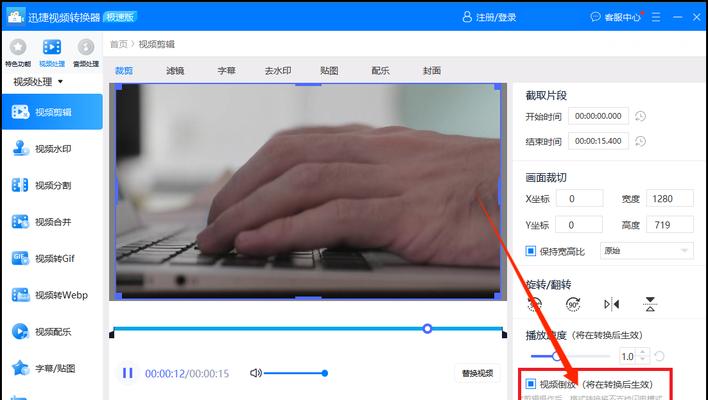
Task: Click the timeline end trim marker
Action: point(504,335)
